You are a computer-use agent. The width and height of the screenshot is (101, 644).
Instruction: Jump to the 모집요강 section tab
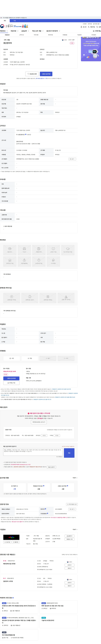7,35
